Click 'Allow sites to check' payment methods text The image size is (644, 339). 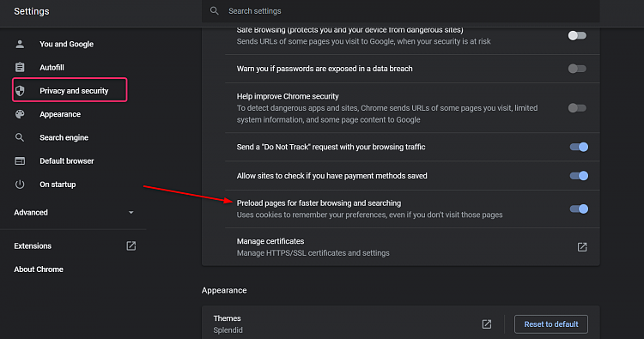pos(331,176)
